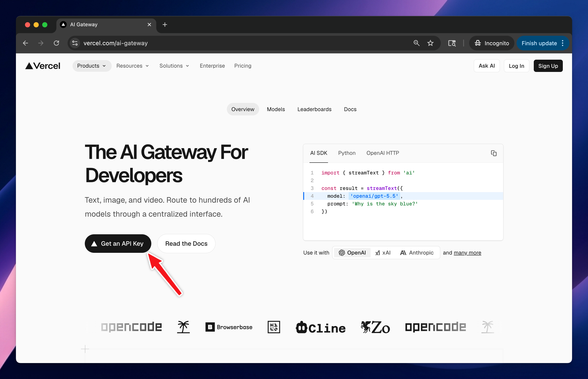Select the Python code tab
The image size is (588, 379).
347,153
